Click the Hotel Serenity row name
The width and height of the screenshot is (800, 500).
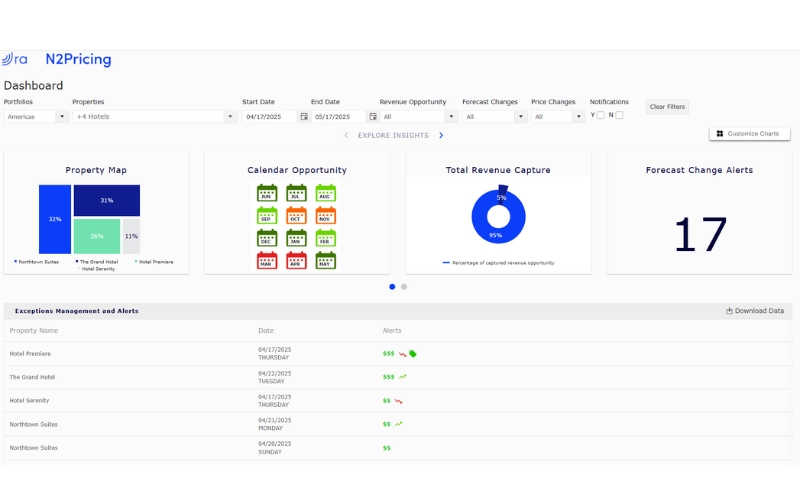pos(29,401)
